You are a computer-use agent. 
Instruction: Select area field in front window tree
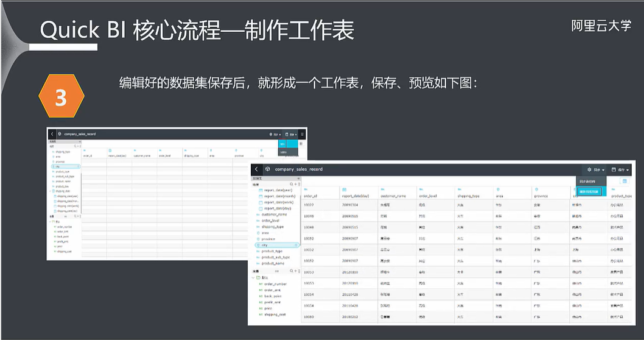[x=265, y=233]
